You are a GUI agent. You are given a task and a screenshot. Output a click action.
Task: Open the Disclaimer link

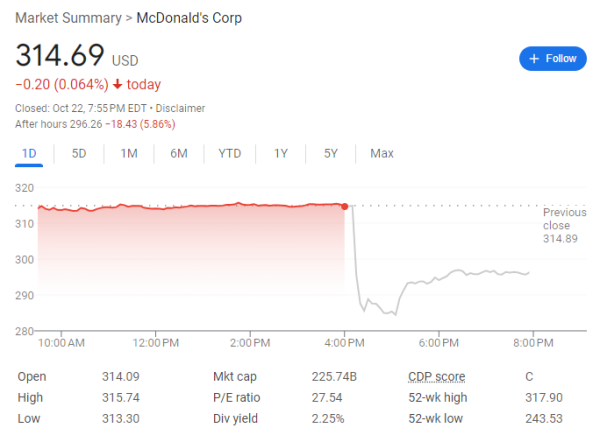tap(180, 108)
